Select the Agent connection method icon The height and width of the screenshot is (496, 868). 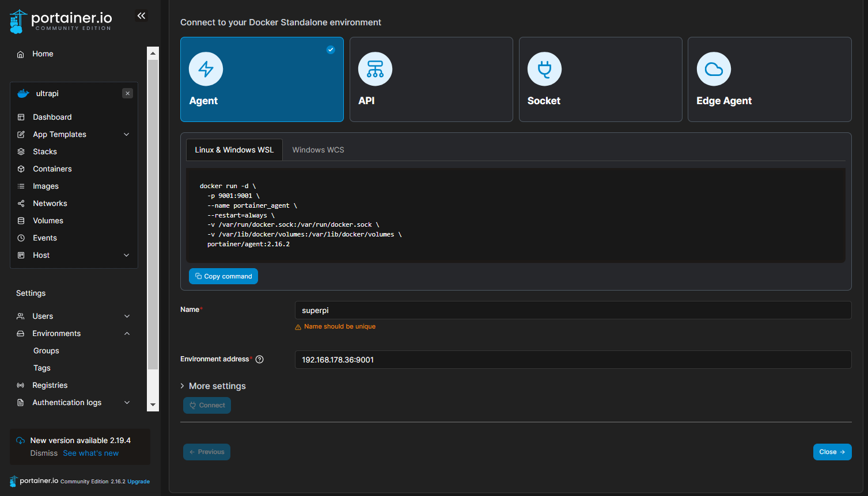click(206, 68)
